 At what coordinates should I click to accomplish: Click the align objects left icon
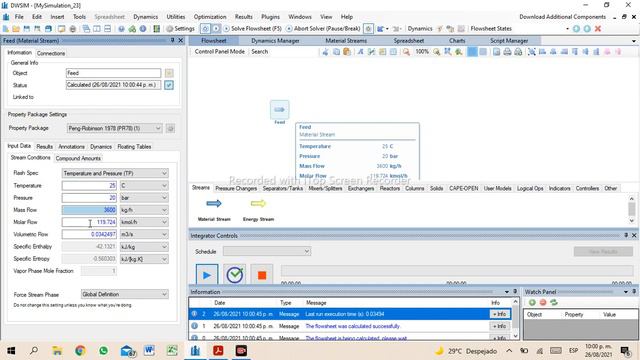[542, 52]
